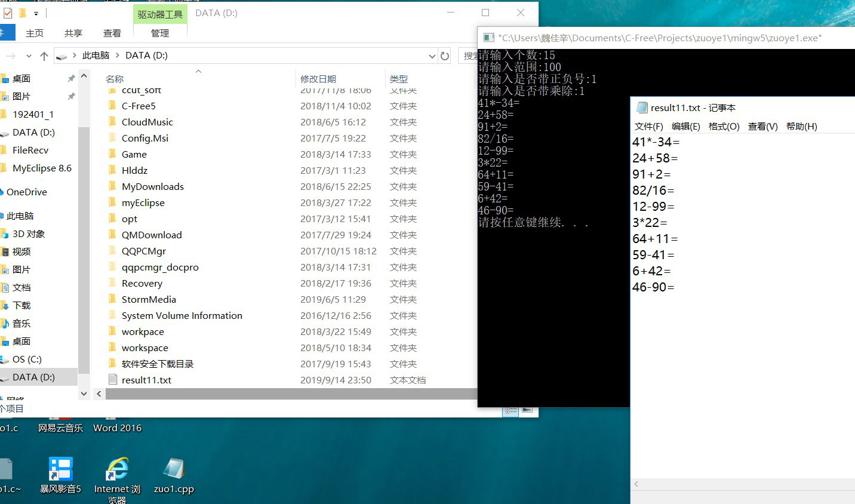Open 3D 对象 in the navigation pane
Screen dimensions: 855x504
point(29,233)
